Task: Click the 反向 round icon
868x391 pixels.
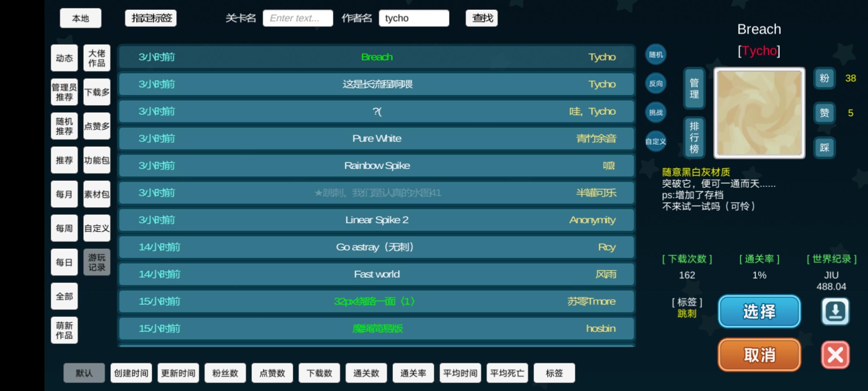Action: point(656,84)
